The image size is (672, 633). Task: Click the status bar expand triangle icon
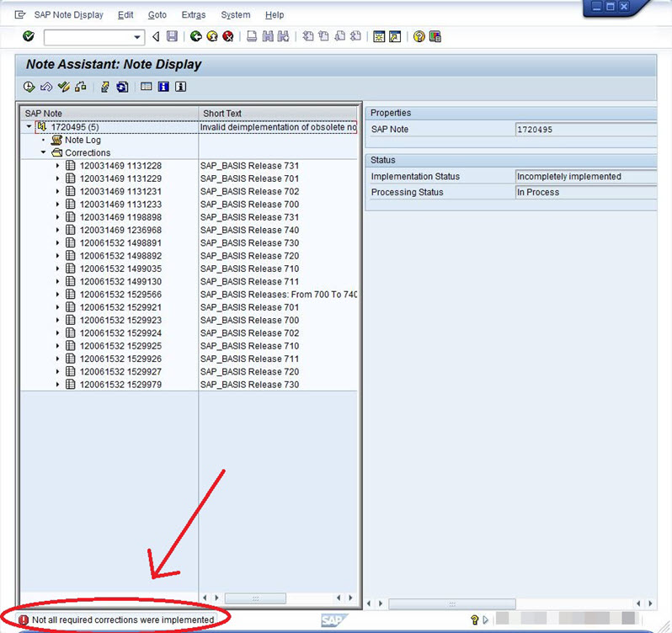point(486,620)
